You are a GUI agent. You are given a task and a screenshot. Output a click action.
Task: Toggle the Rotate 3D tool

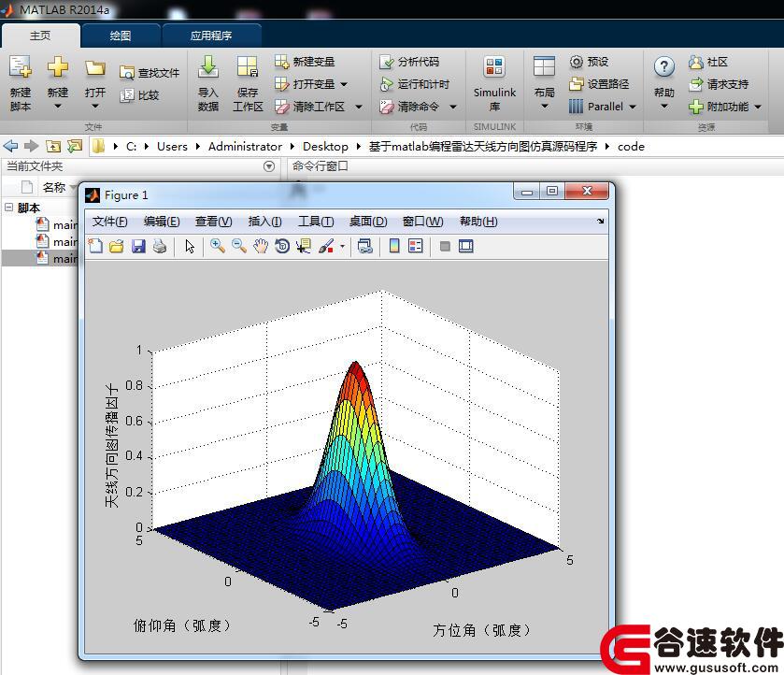click(x=282, y=246)
